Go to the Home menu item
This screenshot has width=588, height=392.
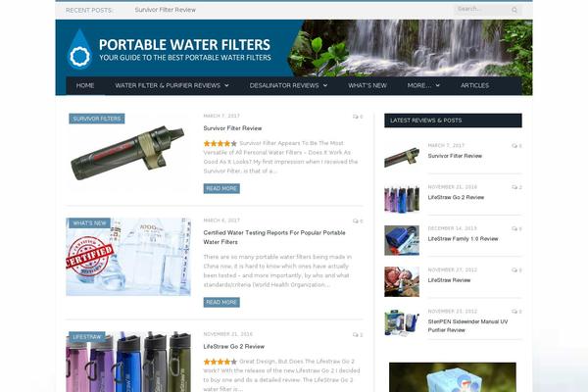(85, 85)
